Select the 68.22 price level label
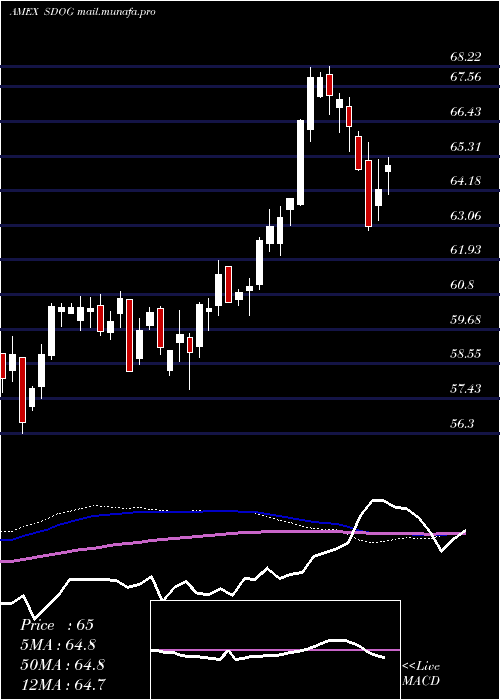Viewport: 500px width, 700px height. (x=466, y=57)
